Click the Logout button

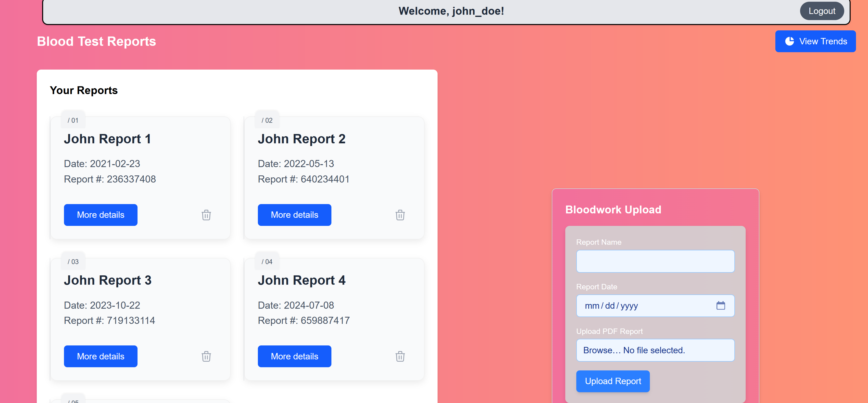pyautogui.click(x=821, y=11)
